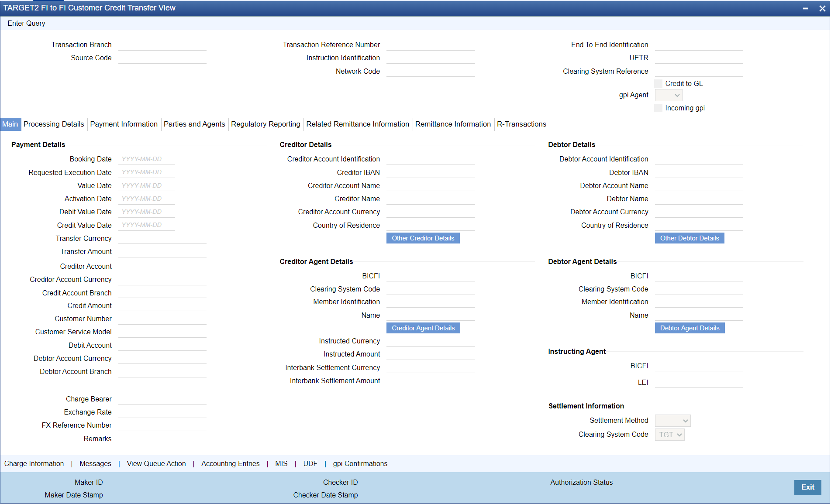Click the Transaction Branch field
This screenshot has height=504, width=831.
pyautogui.click(x=162, y=45)
